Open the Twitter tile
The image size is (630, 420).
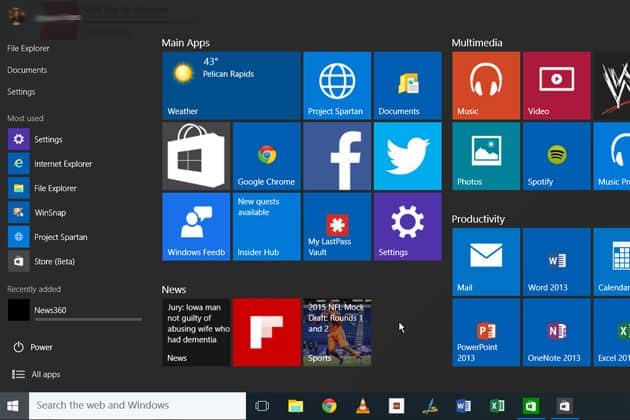pos(407,156)
